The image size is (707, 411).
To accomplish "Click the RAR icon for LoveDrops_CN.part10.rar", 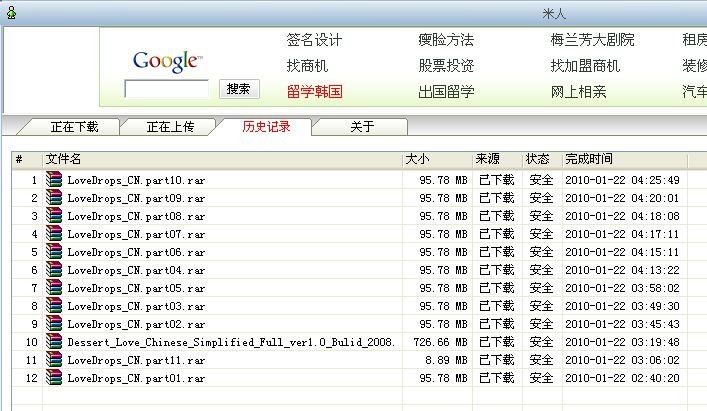I will pyautogui.click(x=54, y=180).
